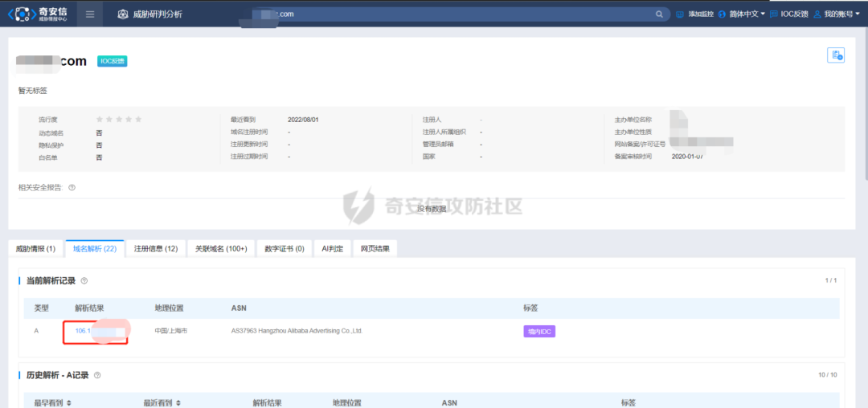
Task: Click the 威胁研判分析 icon
Action: tap(123, 14)
